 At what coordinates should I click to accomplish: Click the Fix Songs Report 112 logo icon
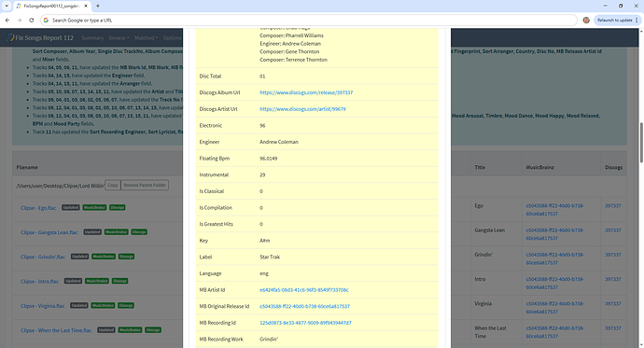(x=10, y=37)
